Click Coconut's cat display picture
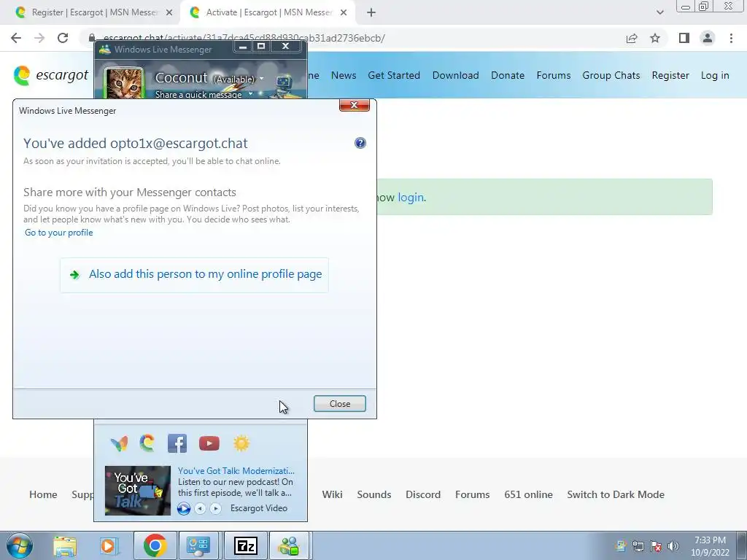The width and height of the screenshot is (747, 560). 124,84
